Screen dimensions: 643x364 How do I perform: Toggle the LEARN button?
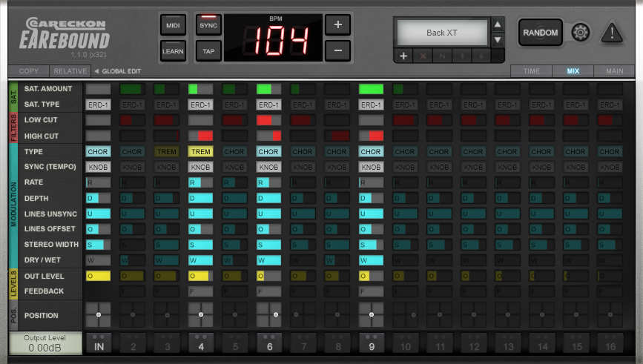tap(173, 51)
